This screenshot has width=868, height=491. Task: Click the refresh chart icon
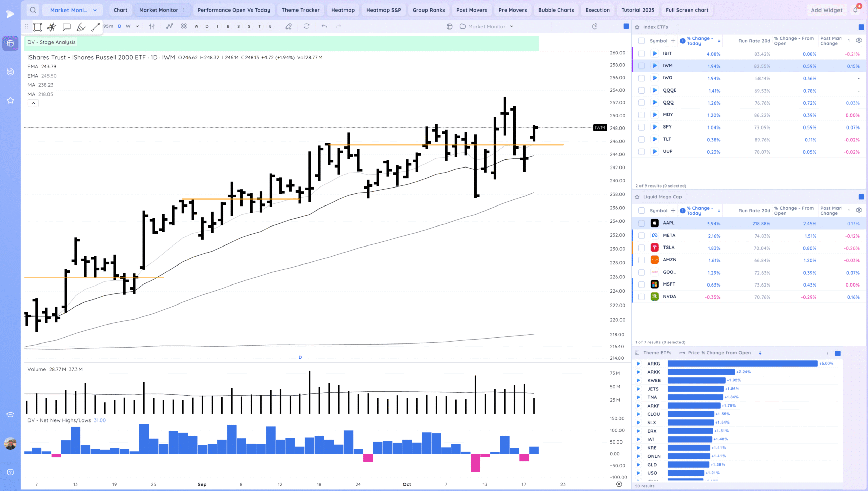pos(307,26)
